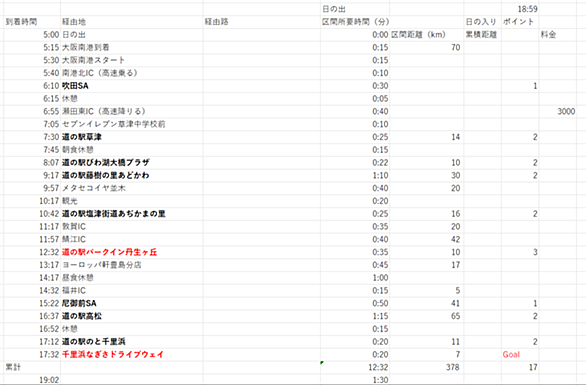The width and height of the screenshot is (586, 385).
Task: Select the bold 吹田SA cell
Action: pos(132,86)
